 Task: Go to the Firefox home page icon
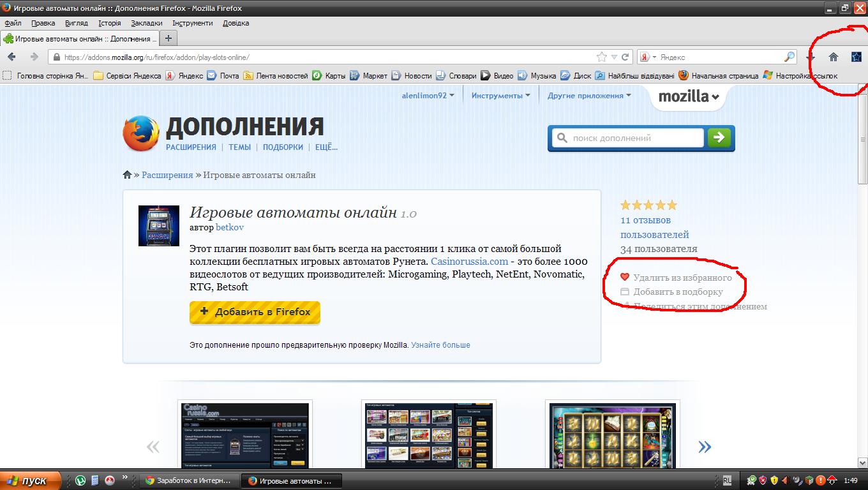pyautogui.click(x=833, y=57)
